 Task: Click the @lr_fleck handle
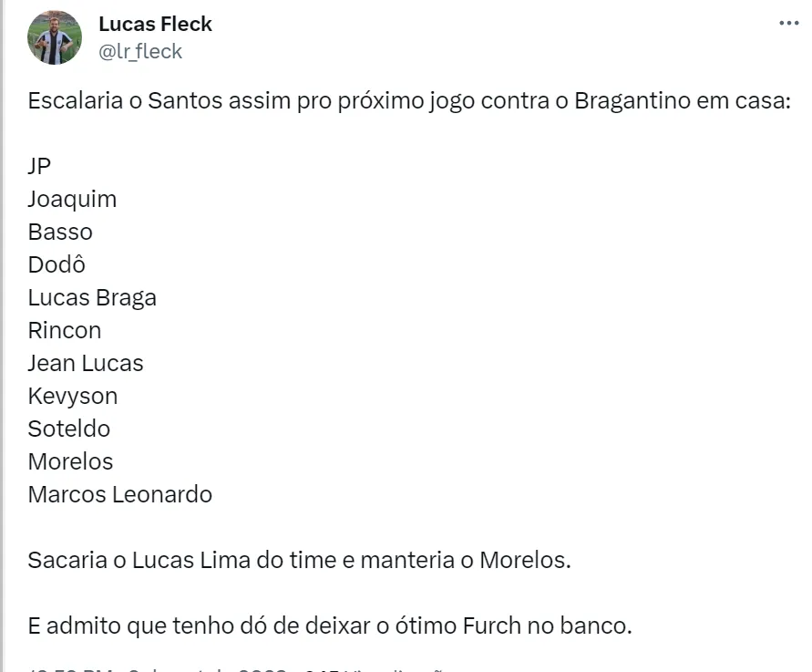(140, 51)
